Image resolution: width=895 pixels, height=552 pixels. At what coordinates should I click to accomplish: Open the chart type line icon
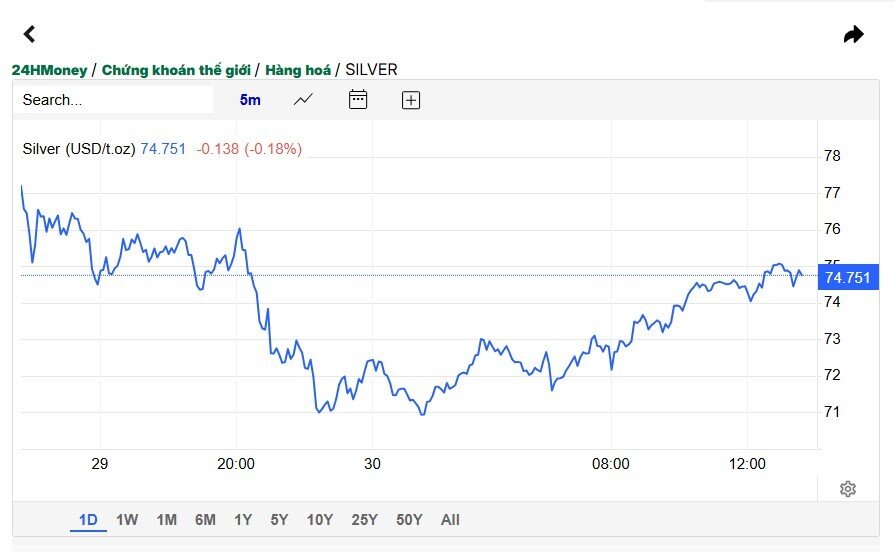pyautogui.click(x=303, y=100)
